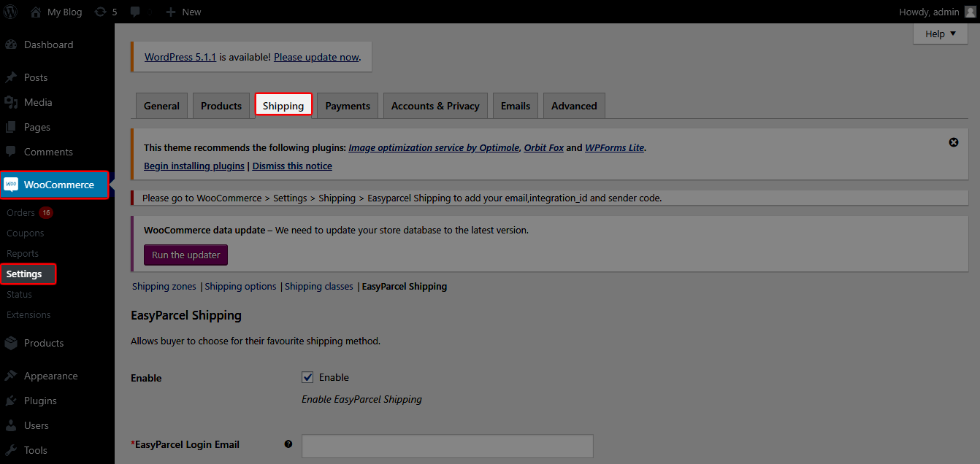The width and height of the screenshot is (980, 464).
Task: Click Begin installing plugins link
Action: (194, 166)
